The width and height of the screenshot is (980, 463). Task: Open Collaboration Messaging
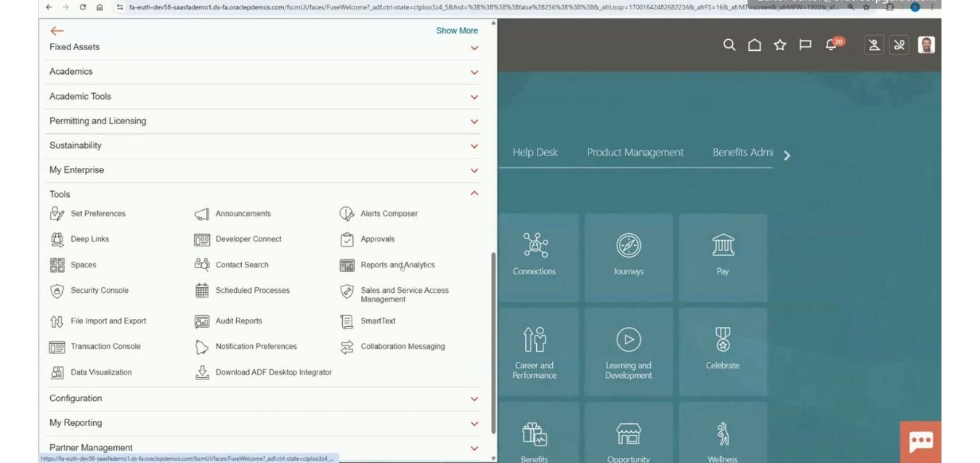403,346
